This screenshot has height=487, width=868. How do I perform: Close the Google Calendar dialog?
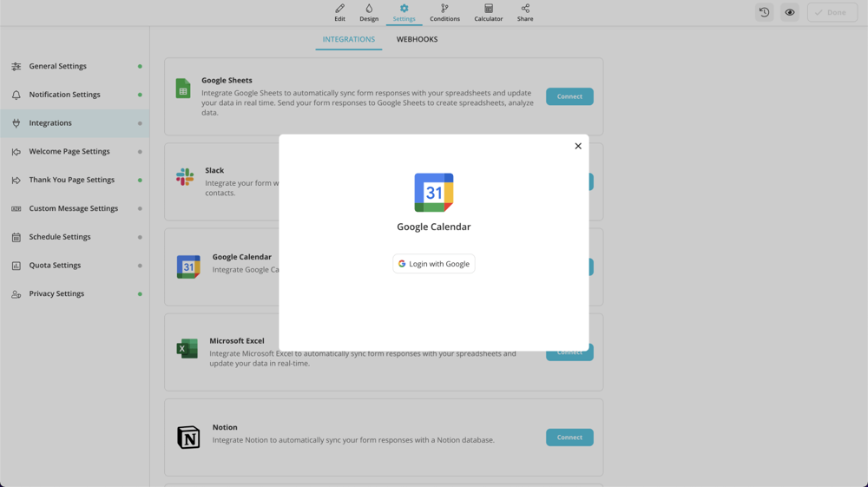point(578,146)
